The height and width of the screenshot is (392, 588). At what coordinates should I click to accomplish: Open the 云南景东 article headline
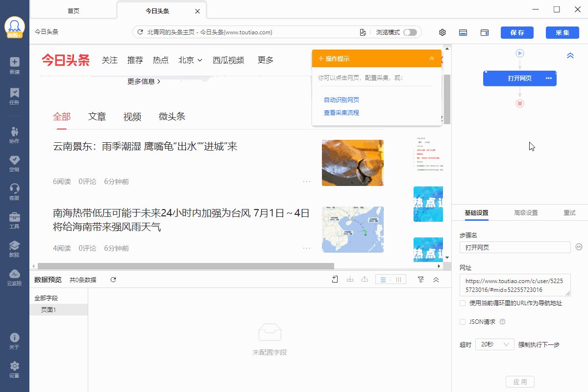point(145,146)
